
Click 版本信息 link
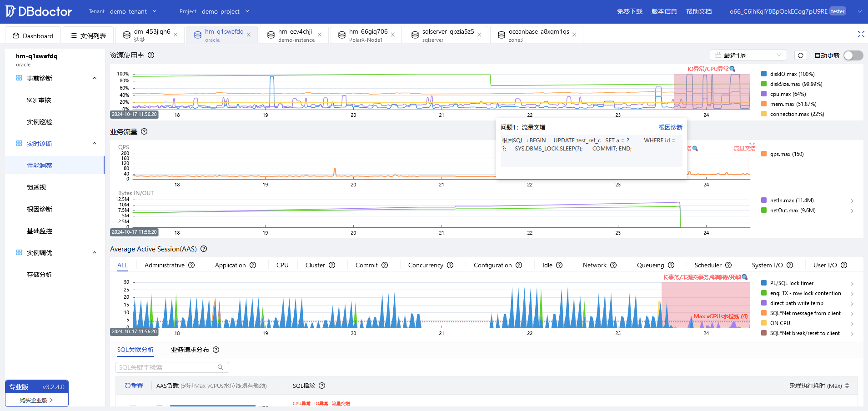pyautogui.click(x=664, y=11)
